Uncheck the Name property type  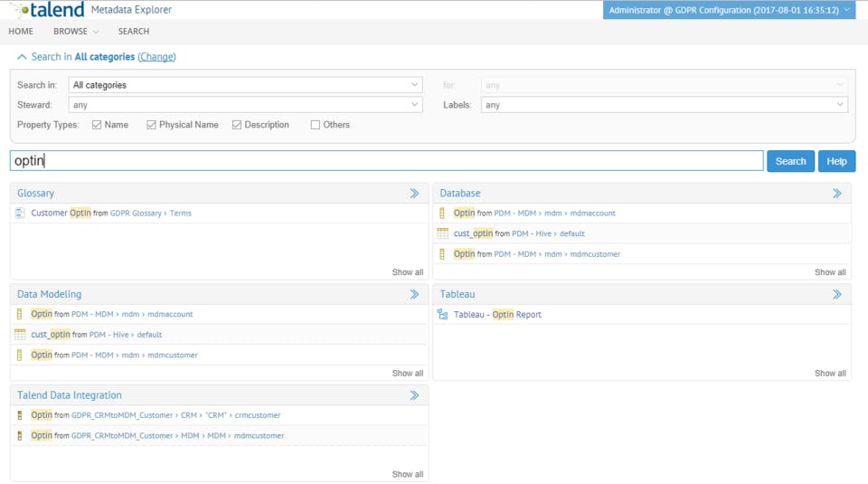pyautogui.click(x=97, y=125)
